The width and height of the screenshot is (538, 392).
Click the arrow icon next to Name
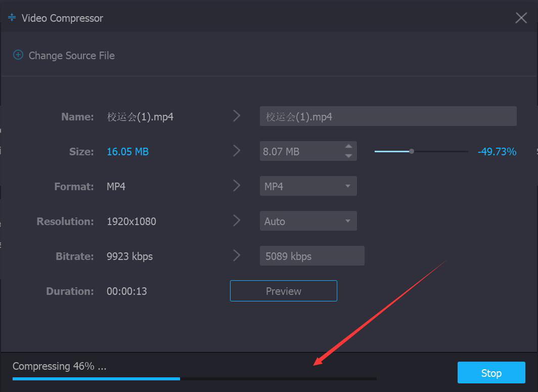point(236,116)
